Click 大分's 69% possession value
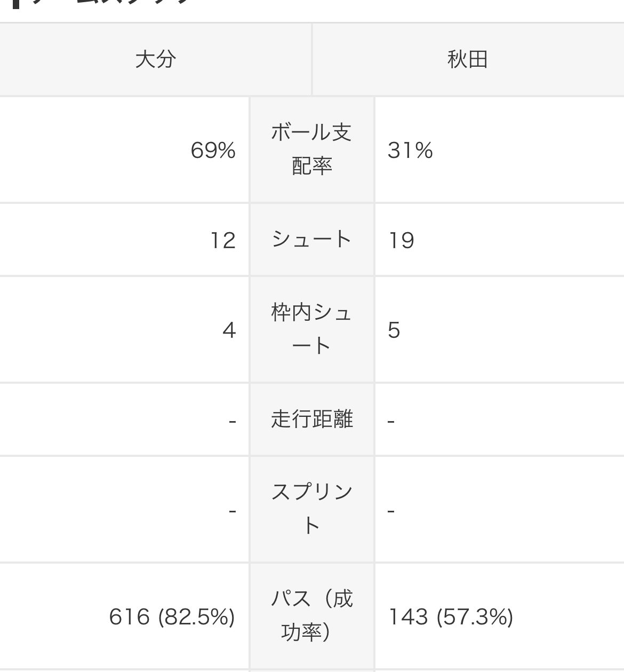The height and width of the screenshot is (672, 624). pyautogui.click(x=213, y=151)
